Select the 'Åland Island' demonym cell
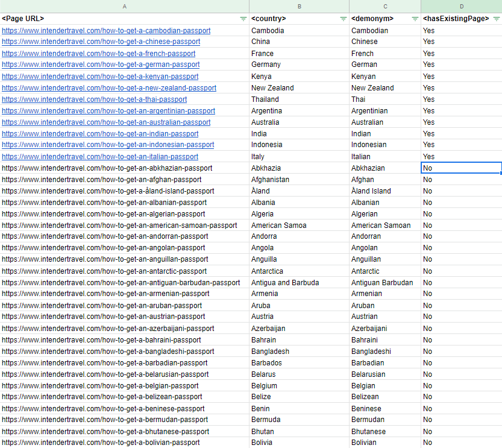 385,191
